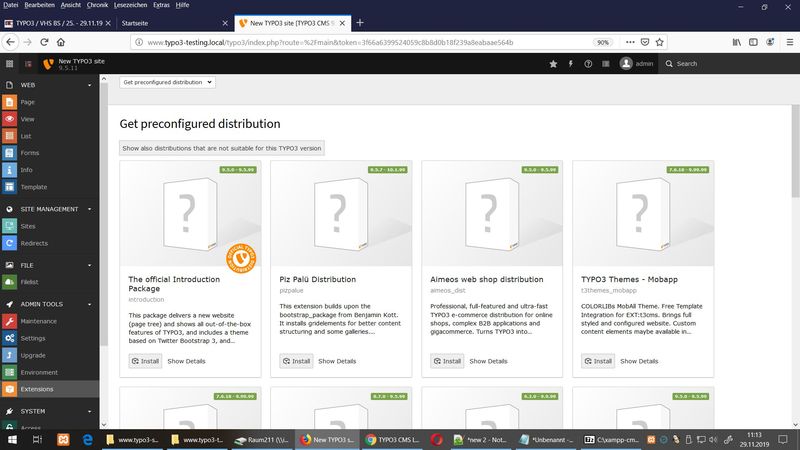Open the Edge browser from taskbar

[x=87, y=439]
